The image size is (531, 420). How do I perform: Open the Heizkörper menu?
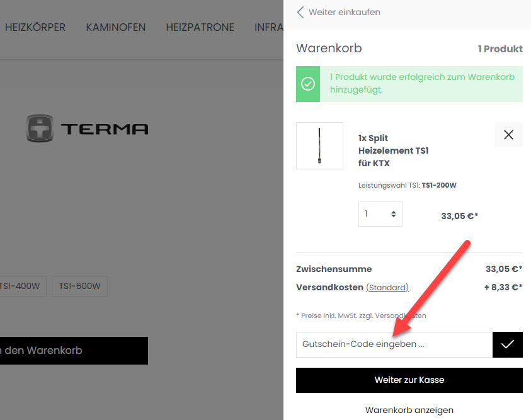coord(35,27)
